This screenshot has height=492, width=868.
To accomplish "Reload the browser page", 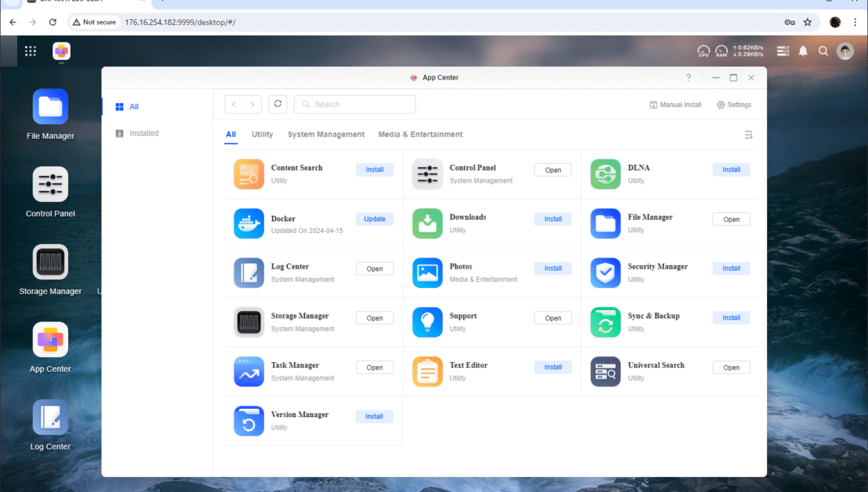I will coord(53,22).
